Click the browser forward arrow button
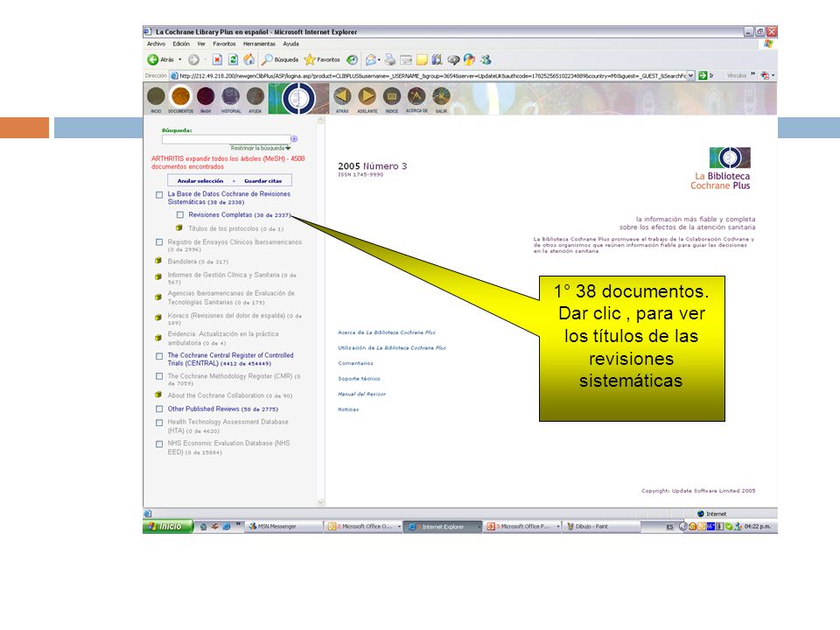 coord(194,59)
